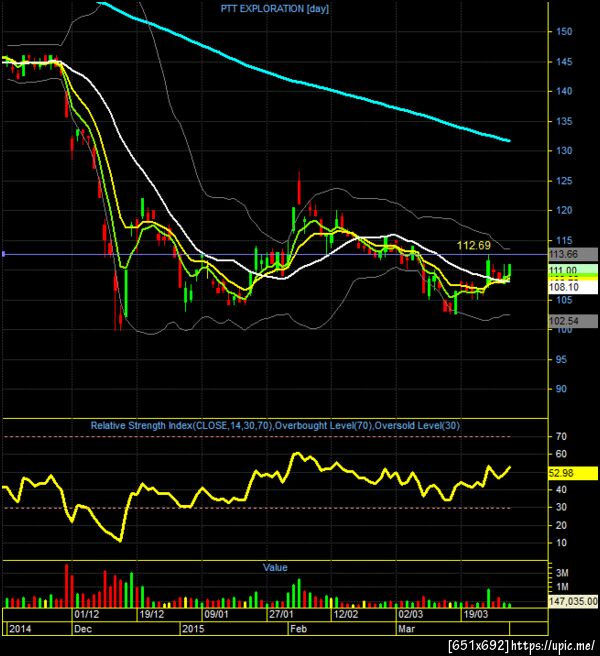Click the 1M volume axis label
The height and width of the screenshot is (656, 600).
[x=562, y=587]
